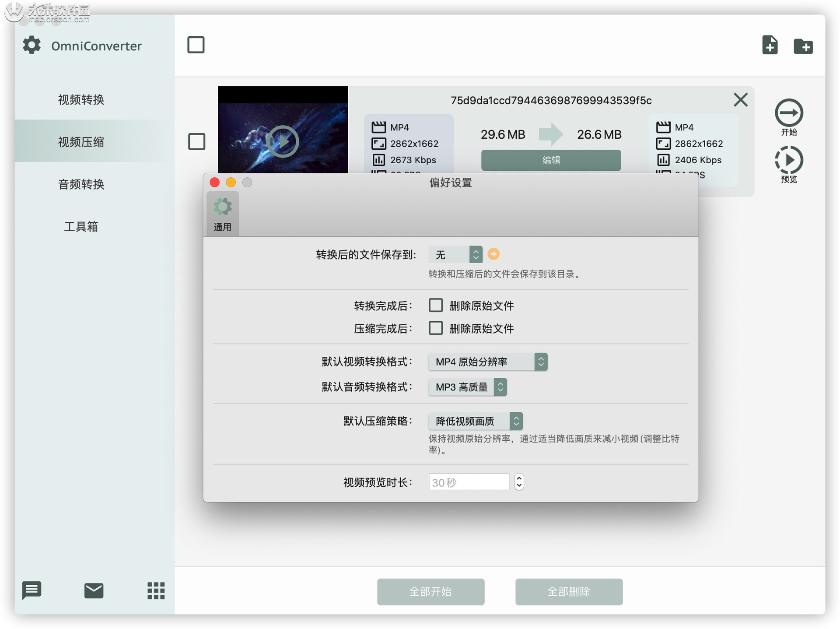Enable delete original file after compression

(x=435, y=328)
